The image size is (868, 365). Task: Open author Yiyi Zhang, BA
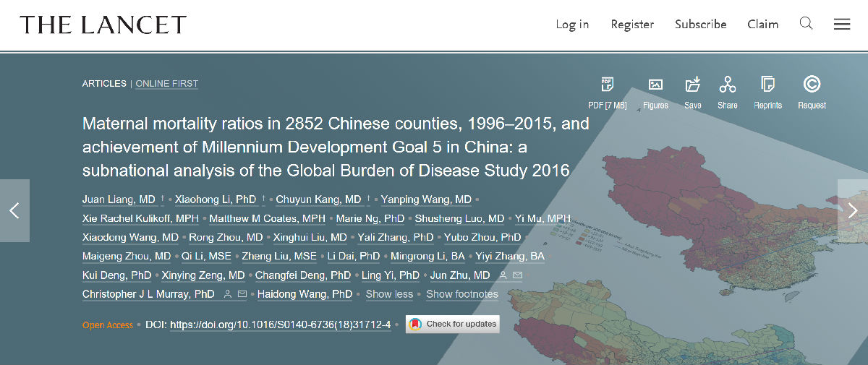coord(510,257)
